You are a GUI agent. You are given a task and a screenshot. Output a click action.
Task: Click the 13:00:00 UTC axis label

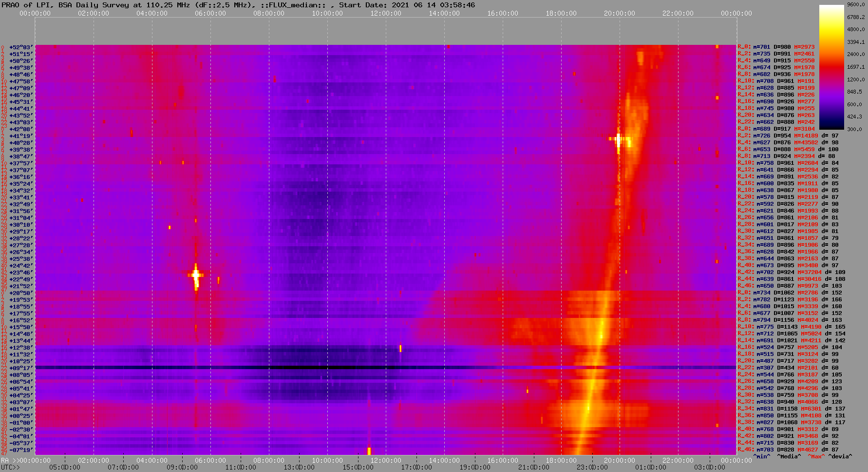point(299,468)
